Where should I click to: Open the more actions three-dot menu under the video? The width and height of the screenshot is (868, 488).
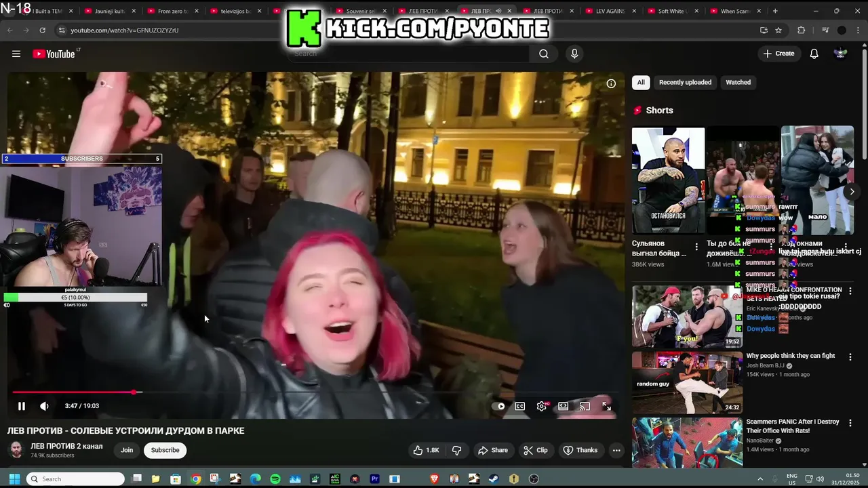coord(616,450)
